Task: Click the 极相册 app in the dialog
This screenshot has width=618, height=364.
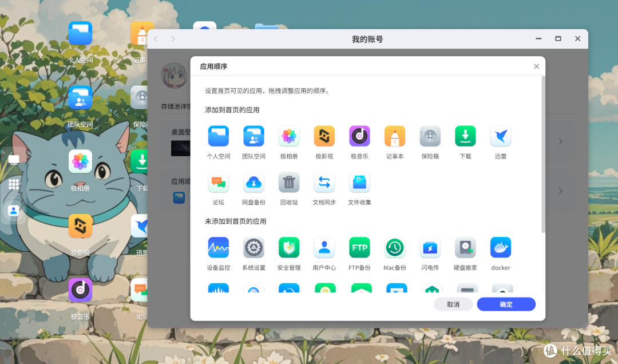Action: coord(289,136)
